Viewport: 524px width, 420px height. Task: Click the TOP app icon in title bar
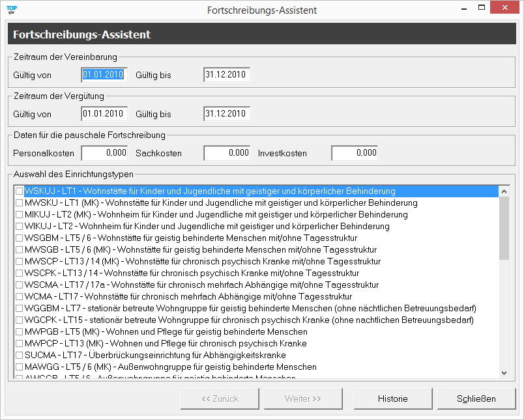point(11,10)
